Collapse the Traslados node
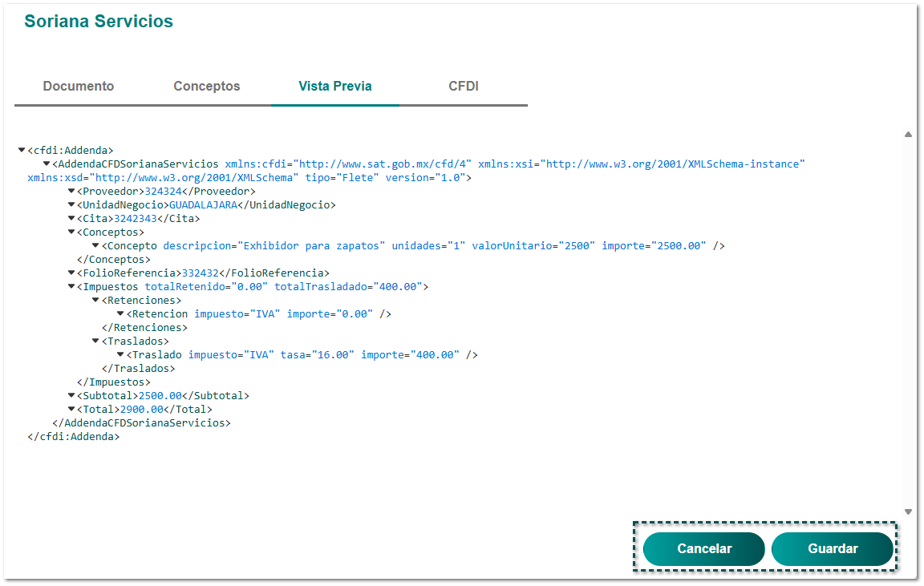 [x=96, y=341]
